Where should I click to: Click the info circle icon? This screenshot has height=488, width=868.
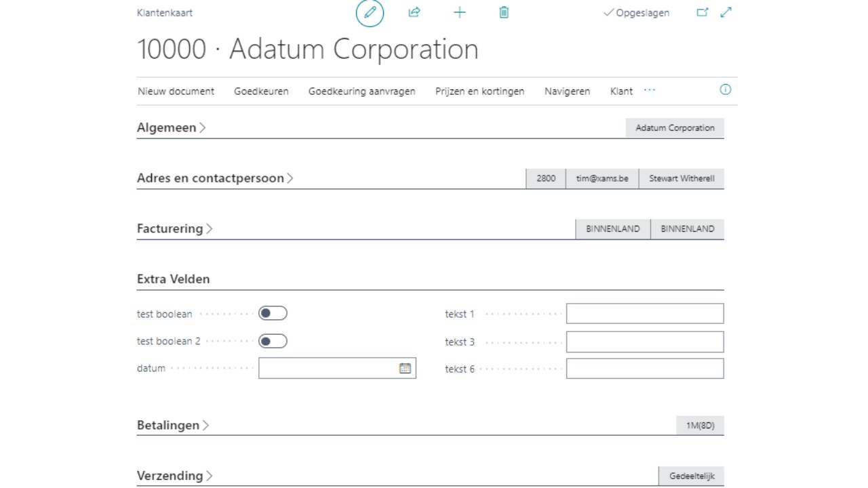click(726, 90)
